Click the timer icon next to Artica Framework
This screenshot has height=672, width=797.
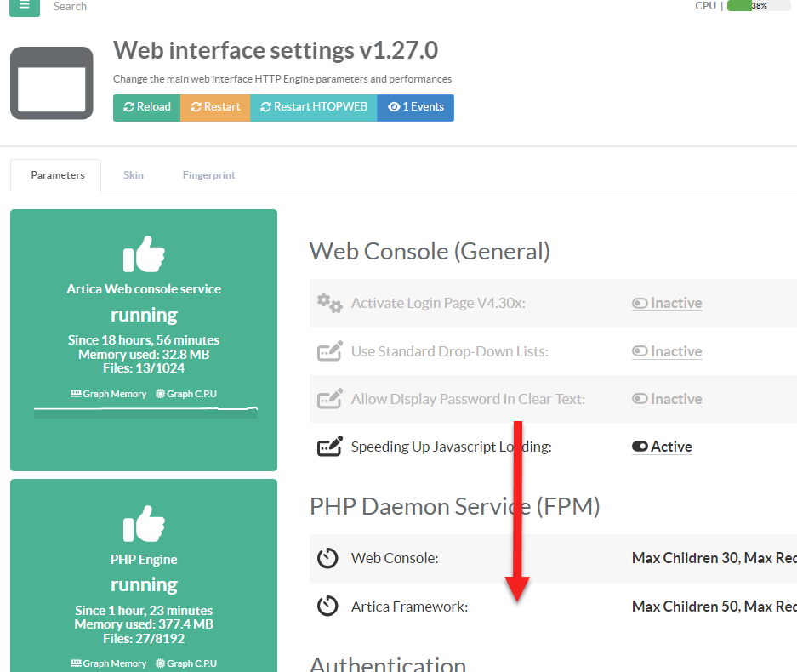(x=327, y=607)
